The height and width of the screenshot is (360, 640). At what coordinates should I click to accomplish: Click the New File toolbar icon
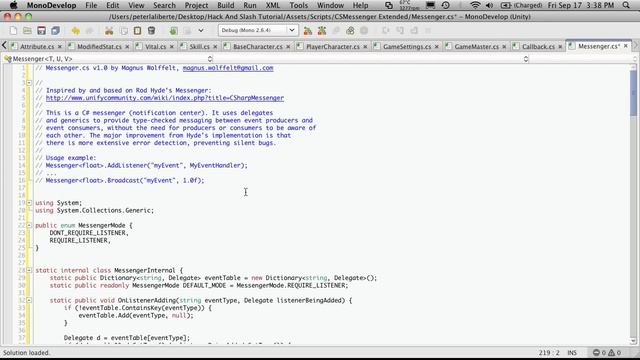point(13,31)
